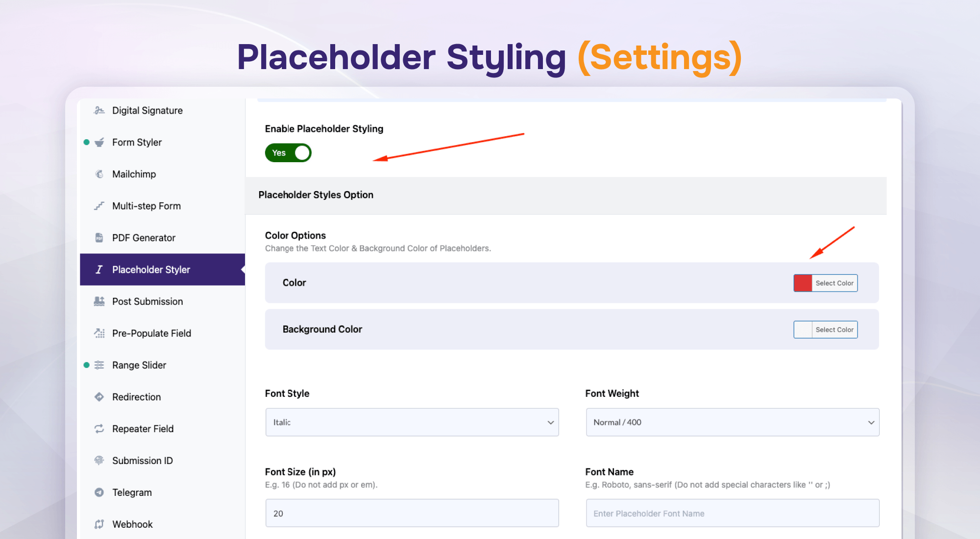980x539 pixels.
Task: Click the Digital Signature pen icon
Action: point(99,110)
